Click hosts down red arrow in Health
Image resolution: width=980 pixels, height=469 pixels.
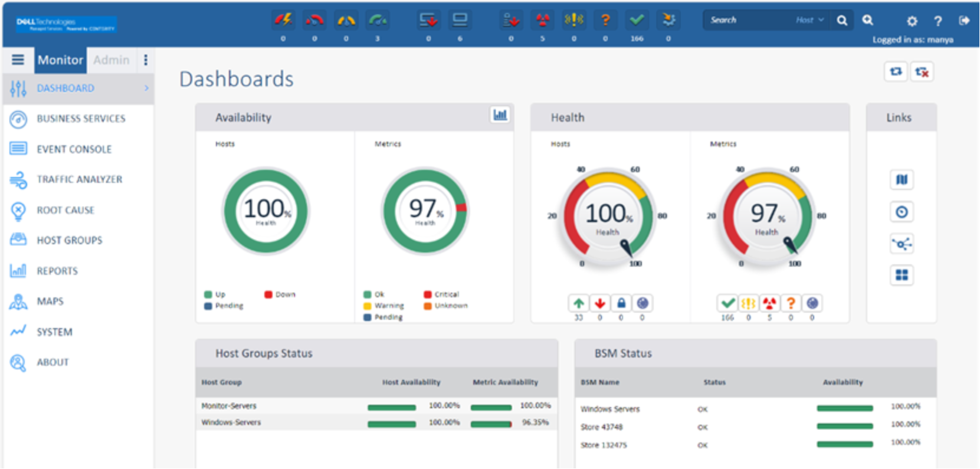click(600, 303)
